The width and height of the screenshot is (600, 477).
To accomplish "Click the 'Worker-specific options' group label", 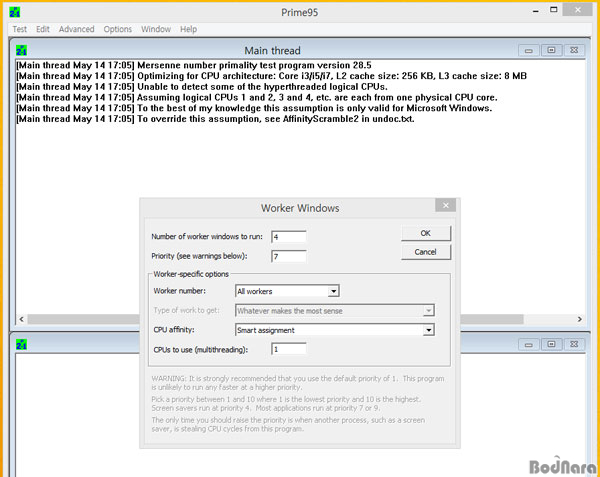I will point(191,274).
